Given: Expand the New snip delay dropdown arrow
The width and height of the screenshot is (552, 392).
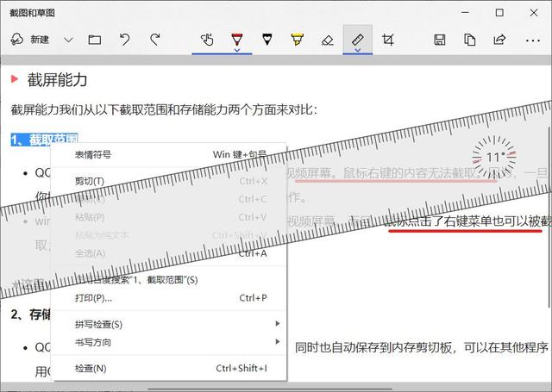Looking at the screenshot, I should (69, 40).
